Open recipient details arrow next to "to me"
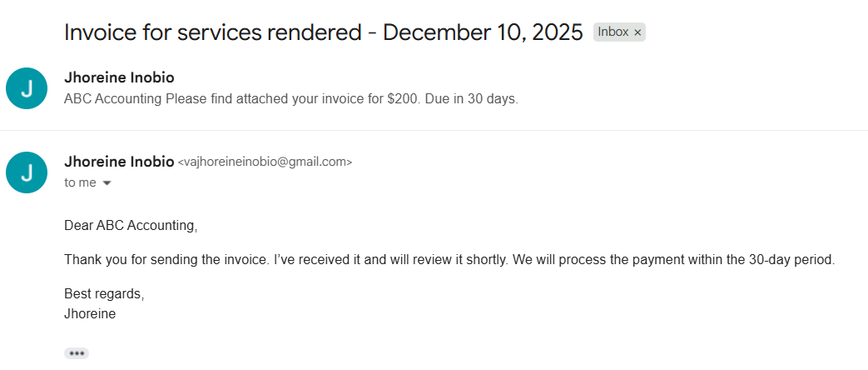Screen dimensions: 868x370 107,183
